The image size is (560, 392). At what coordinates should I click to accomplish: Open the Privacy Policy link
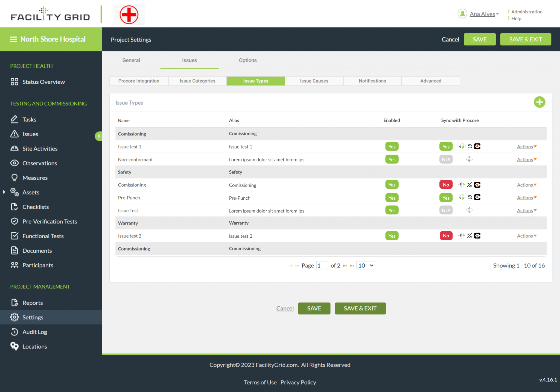[x=298, y=382]
